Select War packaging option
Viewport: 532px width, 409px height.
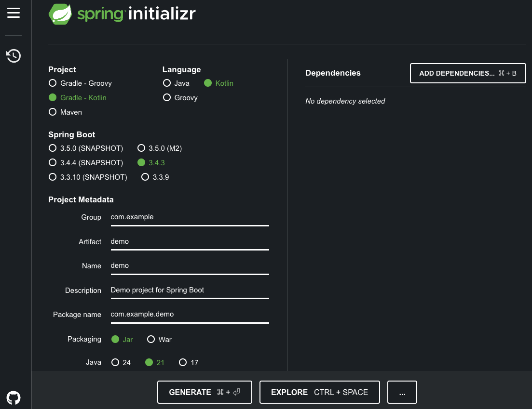(x=151, y=339)
